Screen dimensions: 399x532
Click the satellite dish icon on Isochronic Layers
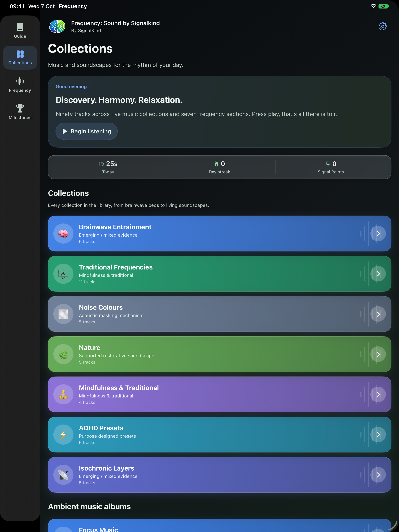(x=63, y=475)
